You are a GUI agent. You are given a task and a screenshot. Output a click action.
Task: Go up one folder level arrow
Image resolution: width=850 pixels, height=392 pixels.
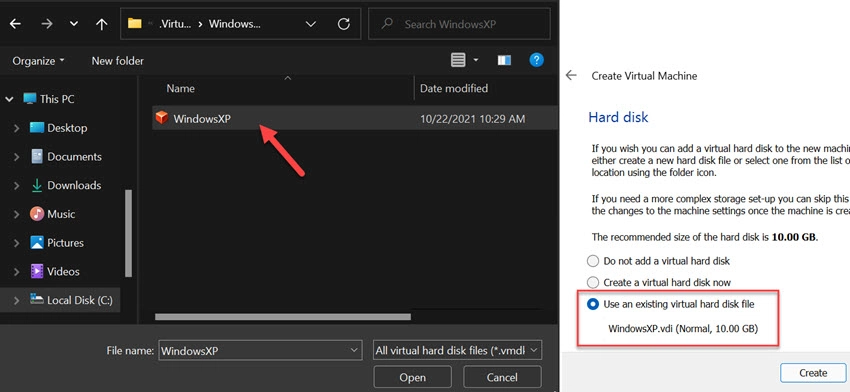coord(101,24)
